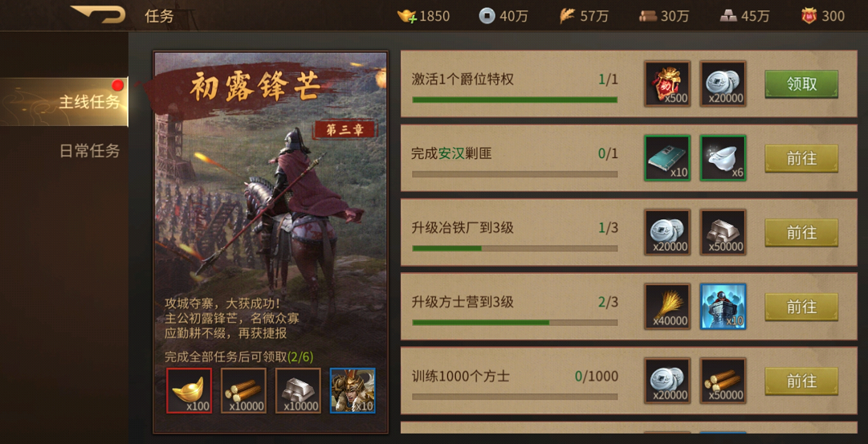Screen dimensions: 868x444
Task: Tap the 升级冶铁厂到3级 progress bar
Action: [x=515, y=248]
